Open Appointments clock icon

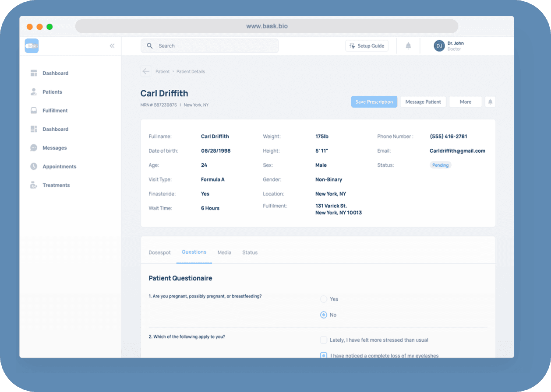point(34,167)
